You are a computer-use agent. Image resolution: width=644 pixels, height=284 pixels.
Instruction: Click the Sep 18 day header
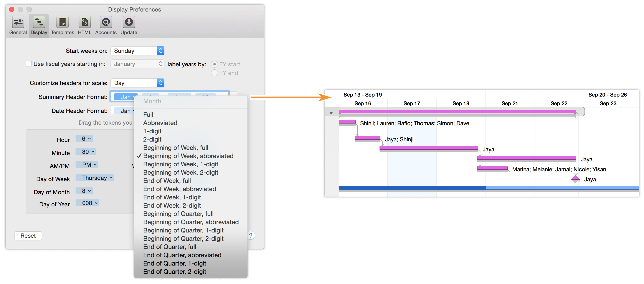click(x=461, y=104)
